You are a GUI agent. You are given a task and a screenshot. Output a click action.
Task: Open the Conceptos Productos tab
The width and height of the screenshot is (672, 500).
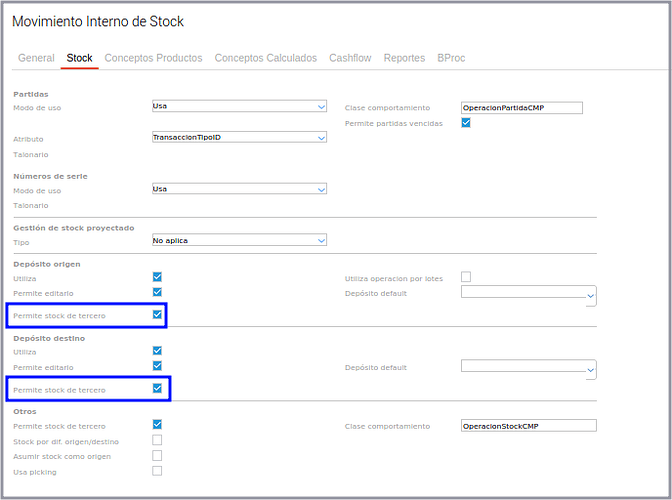(x=153, y=58)
